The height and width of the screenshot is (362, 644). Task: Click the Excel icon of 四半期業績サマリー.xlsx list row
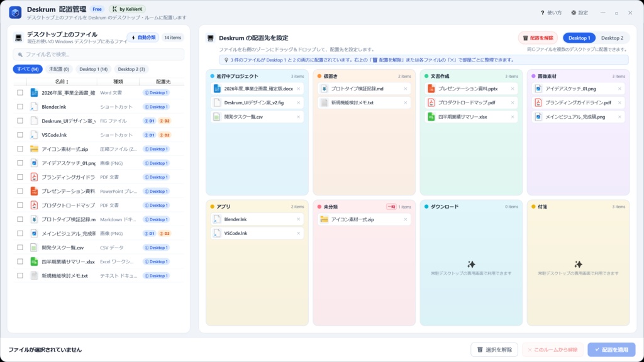[x=34, y=261]
